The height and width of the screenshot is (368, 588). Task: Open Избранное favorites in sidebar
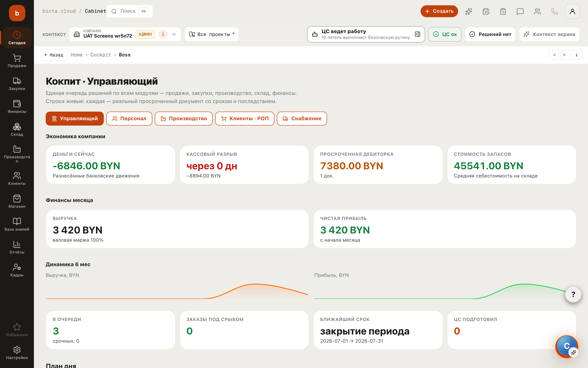17,330
